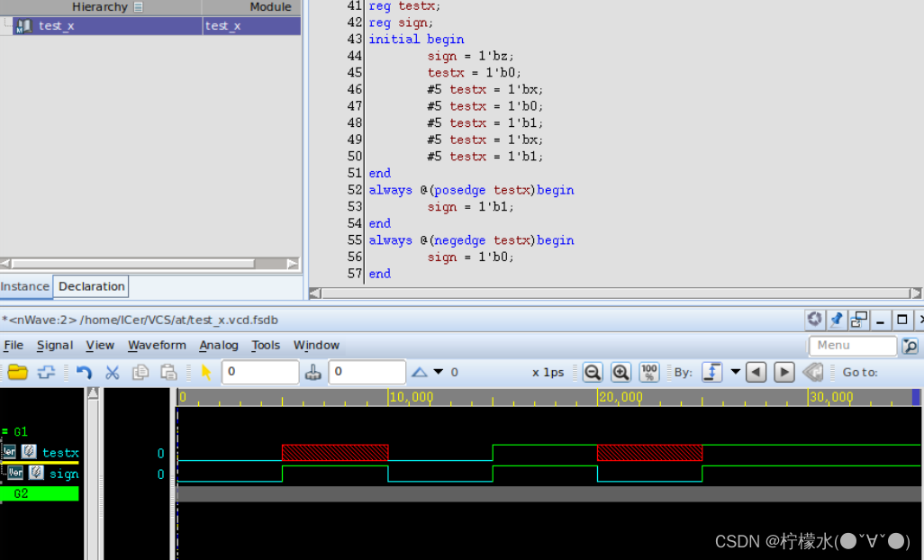Open a waveform file in nWave

[x=15, y=371]
